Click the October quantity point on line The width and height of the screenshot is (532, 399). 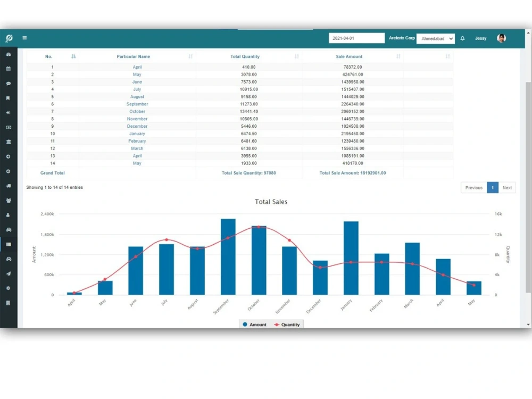point(259,227)
